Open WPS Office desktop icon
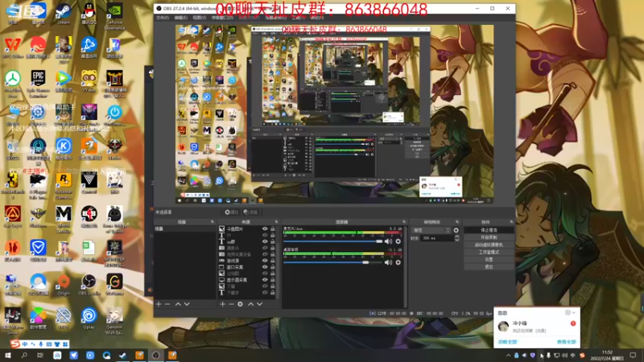The height and width of the screenshot is (362, 644). click(x=13, y=47)
